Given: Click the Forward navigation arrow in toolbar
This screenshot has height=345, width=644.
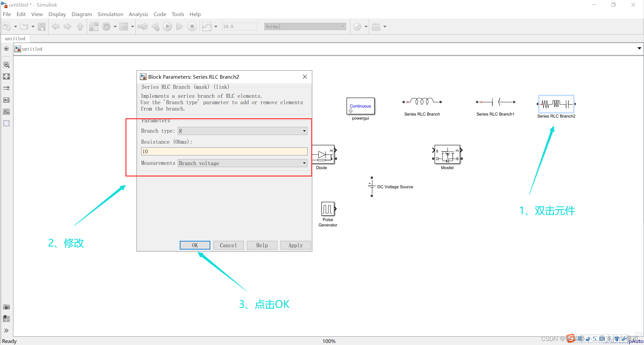Looking at the screenshot, I should pyautogui.click(x=68, y=26).
